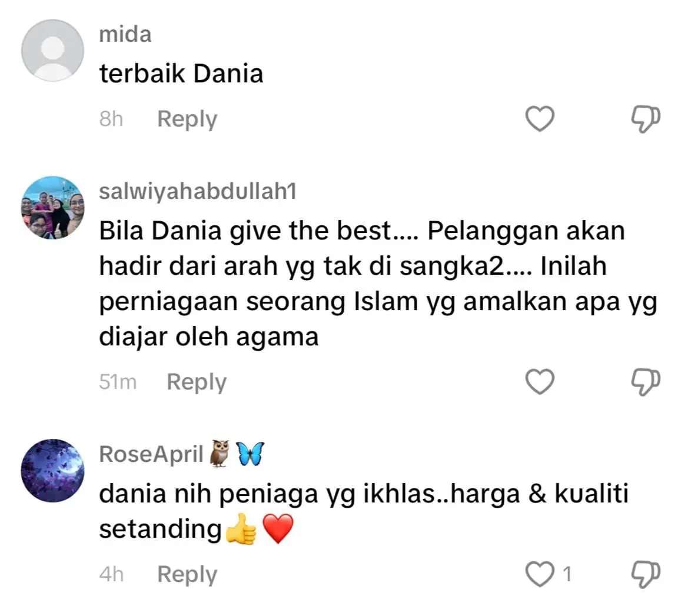The width and height of the screenshot is (688, 616).
Task: View the like count on RoseApril's comment
Action: (567, 574)
